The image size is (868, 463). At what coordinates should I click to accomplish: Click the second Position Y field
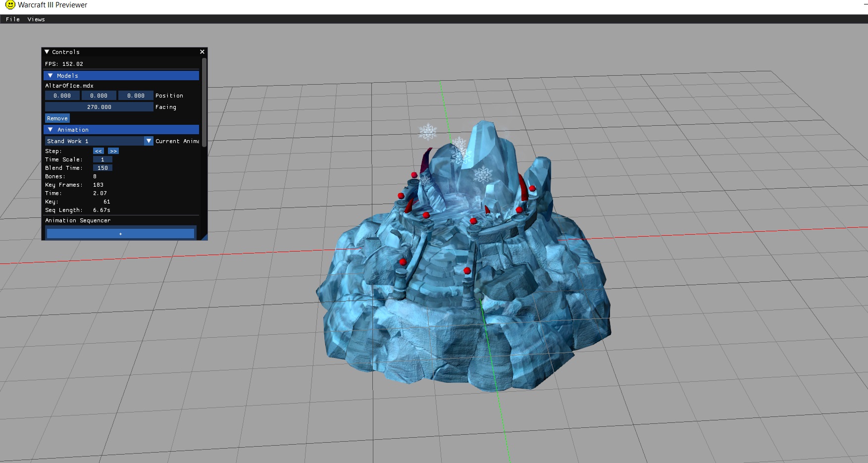[x=99, y=96]
